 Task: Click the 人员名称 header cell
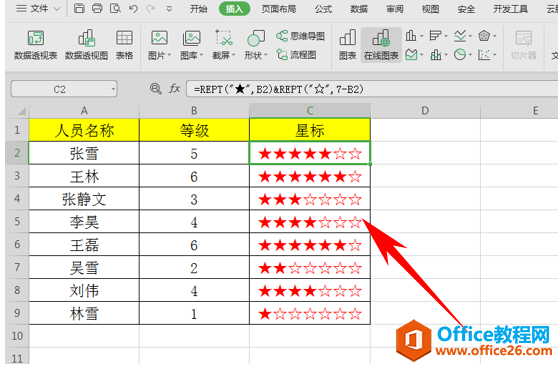pyautogui.click(x=84, y=130)
